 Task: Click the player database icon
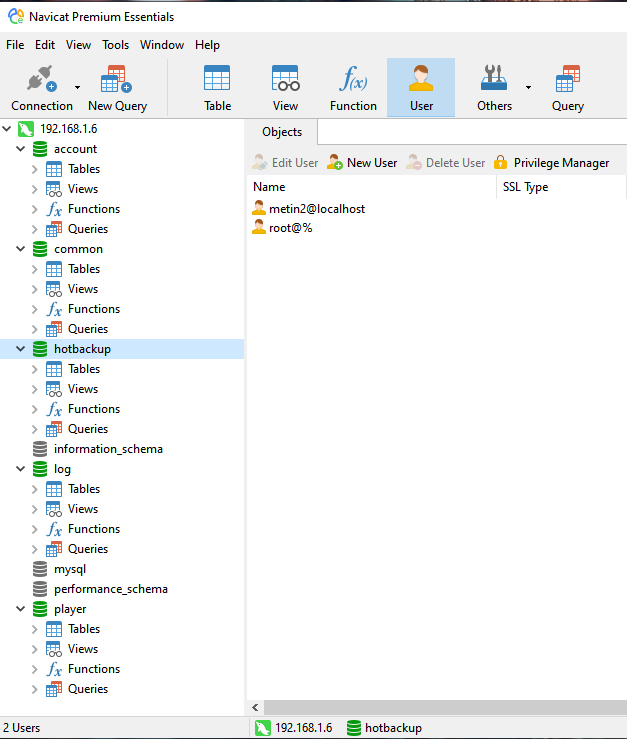coord(40,609)
